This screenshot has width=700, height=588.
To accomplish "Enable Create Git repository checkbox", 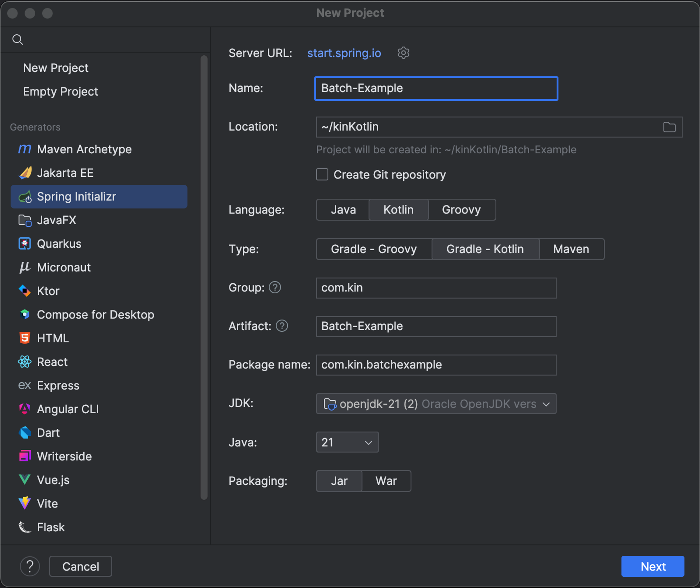I will tap(322, 174).
